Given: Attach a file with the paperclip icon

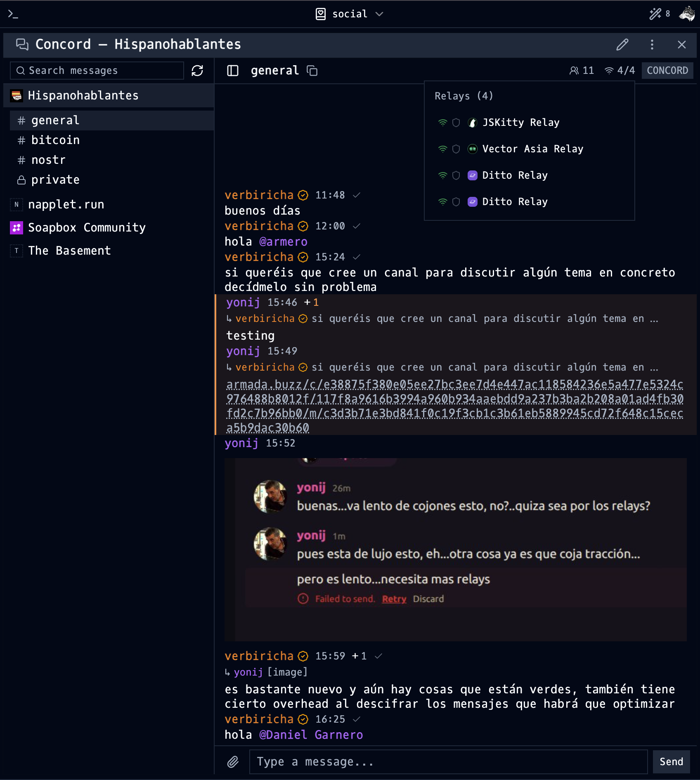Looking at the screenshot, I should [233, 762].
